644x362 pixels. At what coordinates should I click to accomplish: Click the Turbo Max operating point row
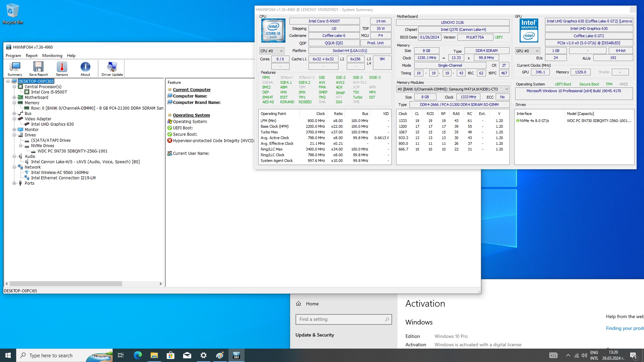(324, 132)
